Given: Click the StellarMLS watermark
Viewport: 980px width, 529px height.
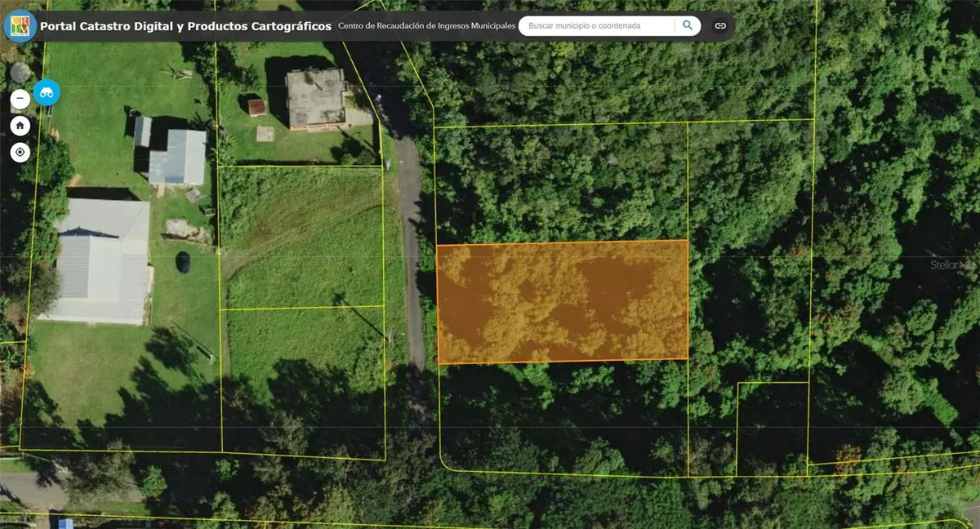Looking at the screenshot, I should pyautogui.click(x=954, y=265).
